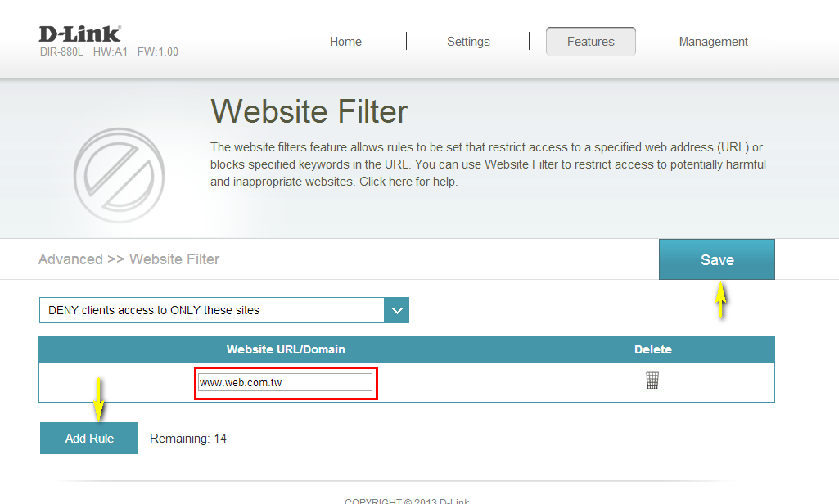Screen dimensions: 839x504
Task: Click the Website URL/Domain column header
Action: pos(285,349)
